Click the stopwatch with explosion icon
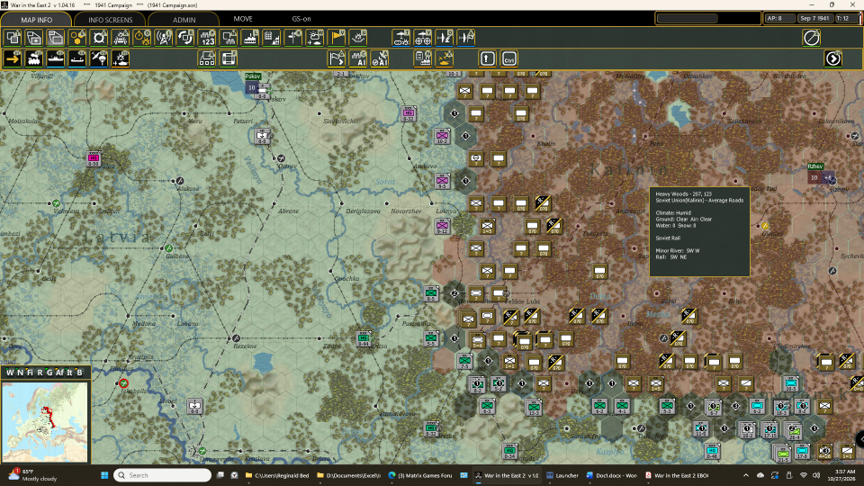864x486 pixels. coord(142,38)
